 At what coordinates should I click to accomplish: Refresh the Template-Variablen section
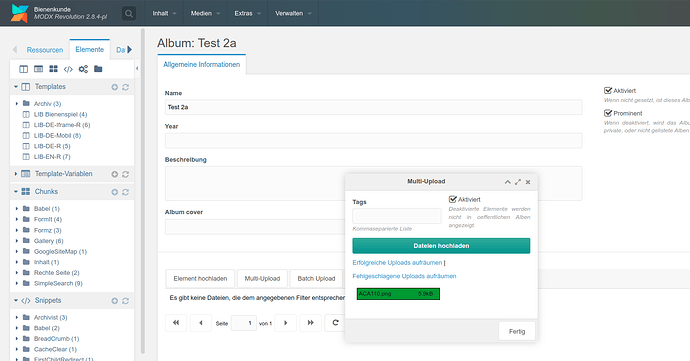[125, 174]
